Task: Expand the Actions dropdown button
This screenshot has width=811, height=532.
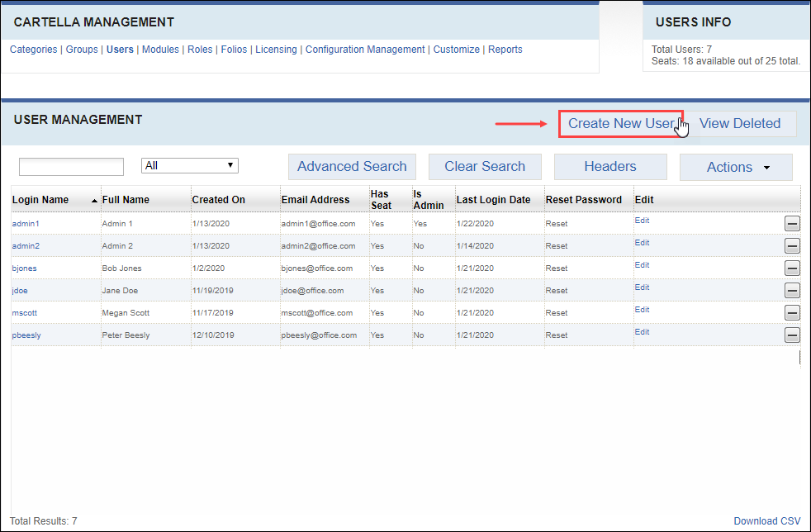Action: tap(736, 167)
